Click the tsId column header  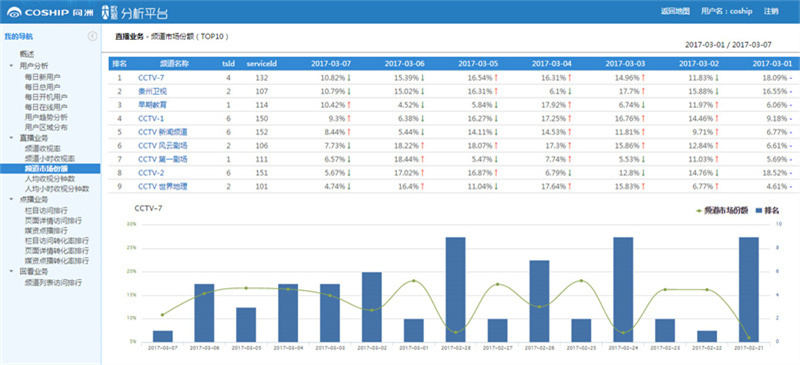[x=228, y=64]
